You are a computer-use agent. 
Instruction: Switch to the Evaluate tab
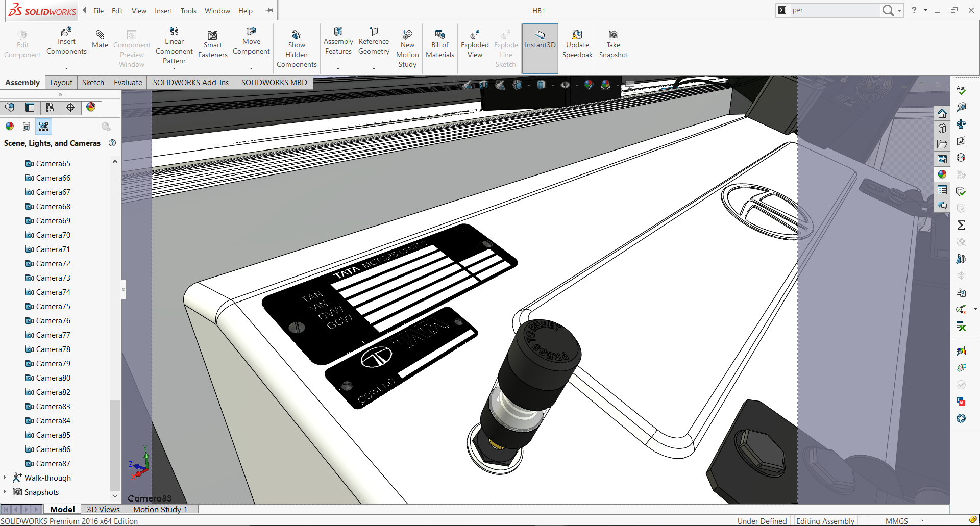point(128,83)
